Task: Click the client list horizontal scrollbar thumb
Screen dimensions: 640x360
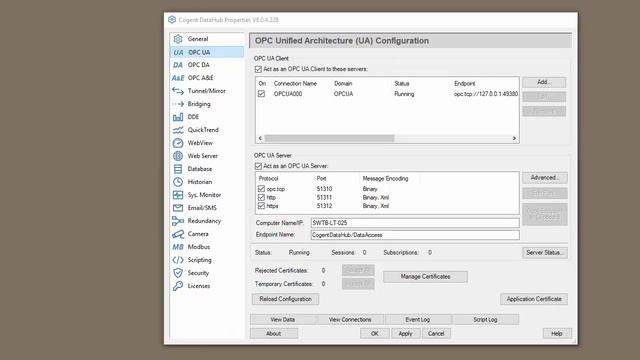Action: (329, 138)
